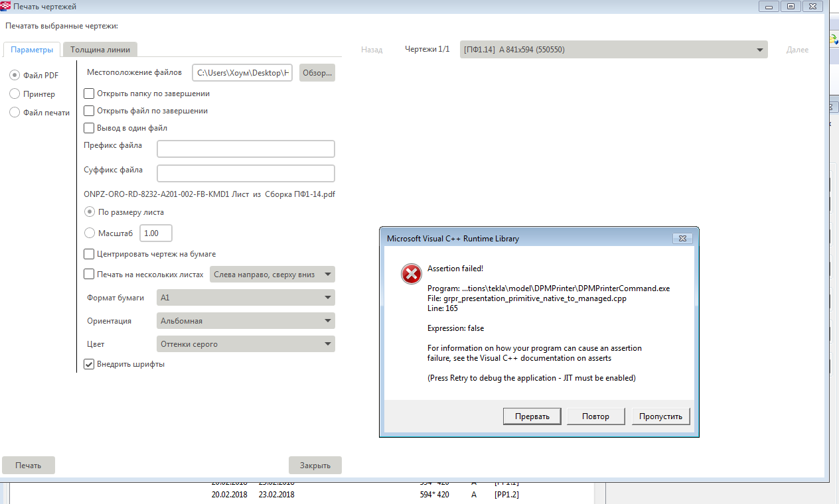Viewport: 839px width, 504px height.
Task: Click the Назад navigation link
Action: (x=372, y=50)
